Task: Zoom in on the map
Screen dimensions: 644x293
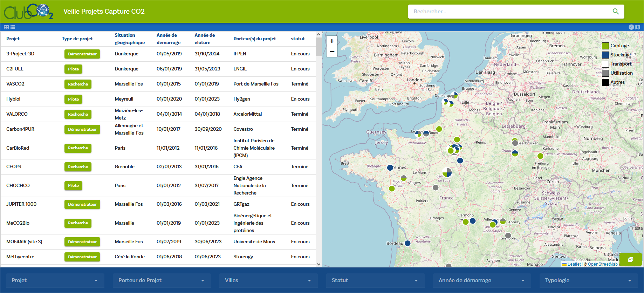Action: 332,41
